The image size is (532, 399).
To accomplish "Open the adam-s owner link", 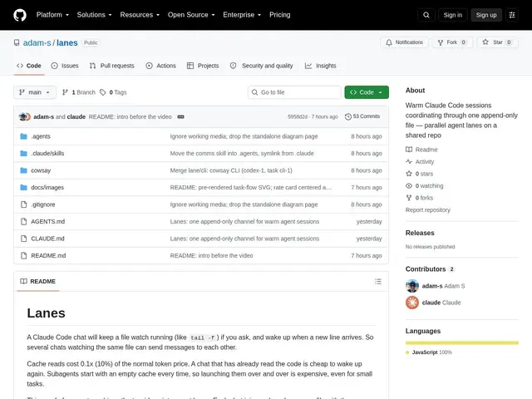I will click(x=37, y=42).
